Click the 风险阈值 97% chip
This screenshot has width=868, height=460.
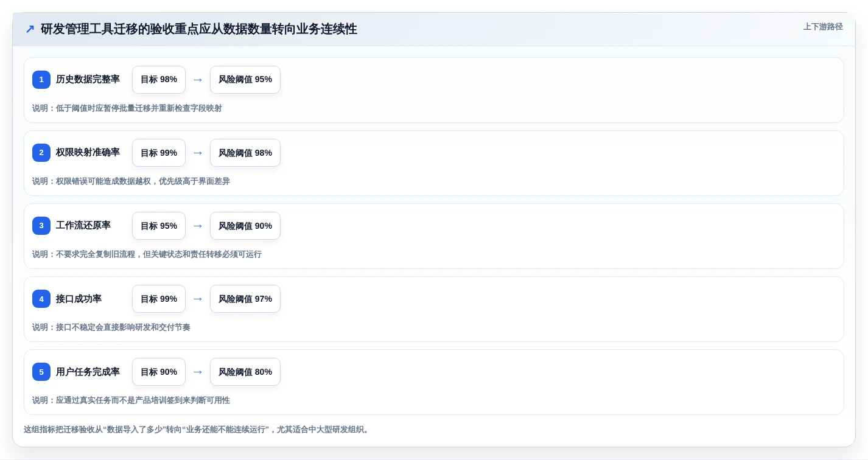(245, 299)
